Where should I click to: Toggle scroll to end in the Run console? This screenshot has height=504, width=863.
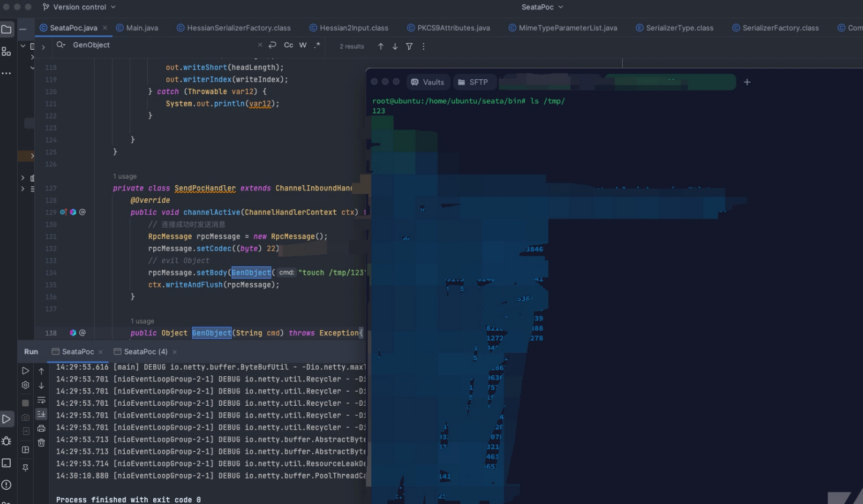(41, 414)
